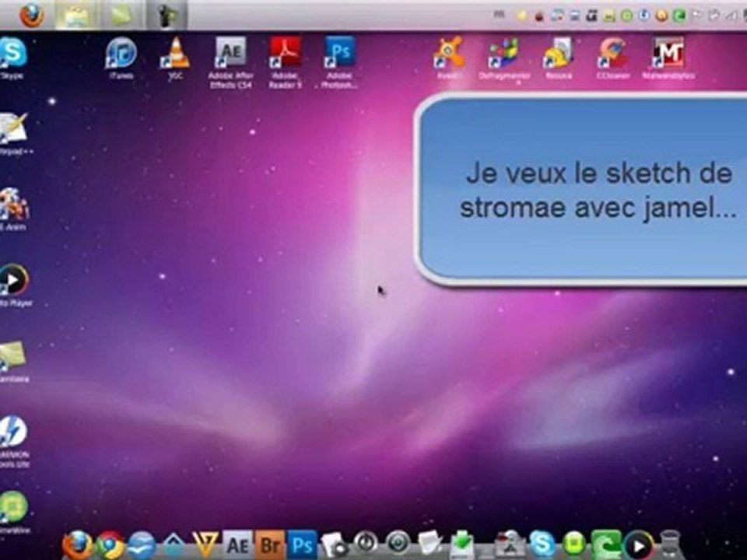Viewport: 747px width, 560px height.
Task: Open the Avast antivirus shortcut
Action: pyautogui.click(x=450, y=58)
